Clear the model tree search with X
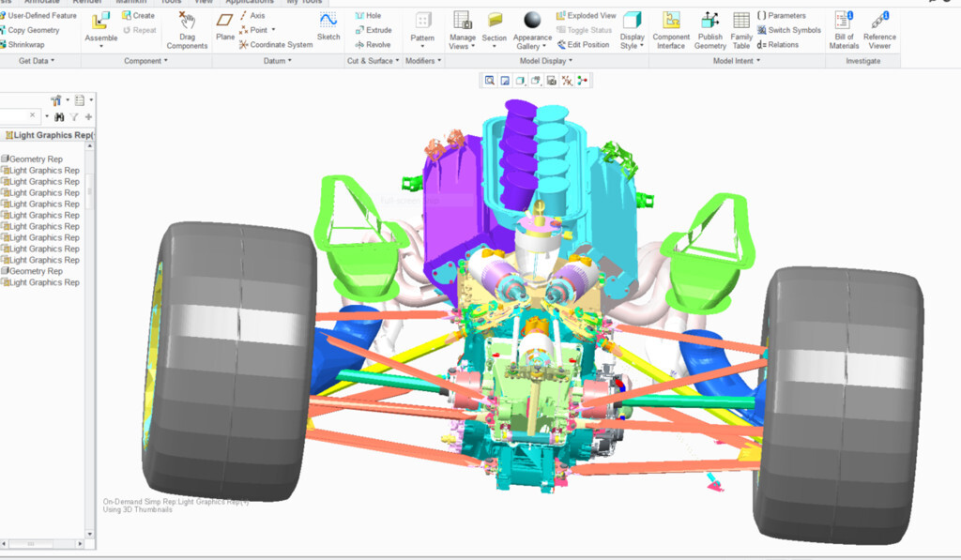961x560 pixels. click(33, 115)
